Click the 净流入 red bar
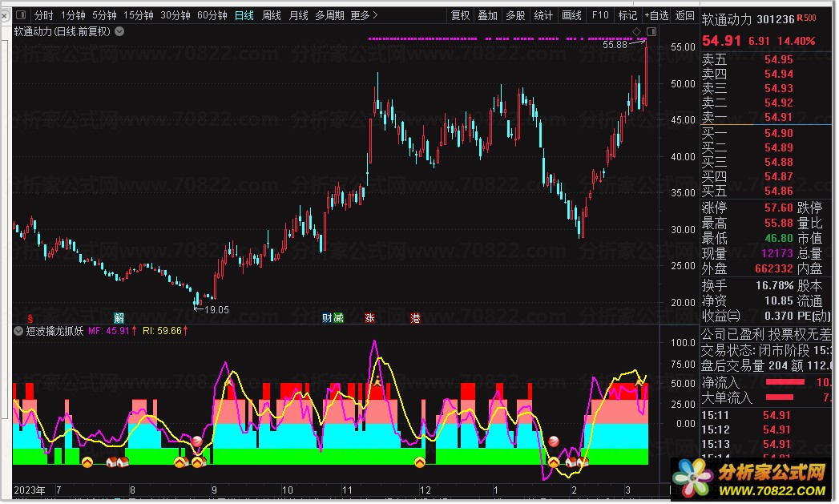This screenshot has height=504, width=839. click(785, 382)
